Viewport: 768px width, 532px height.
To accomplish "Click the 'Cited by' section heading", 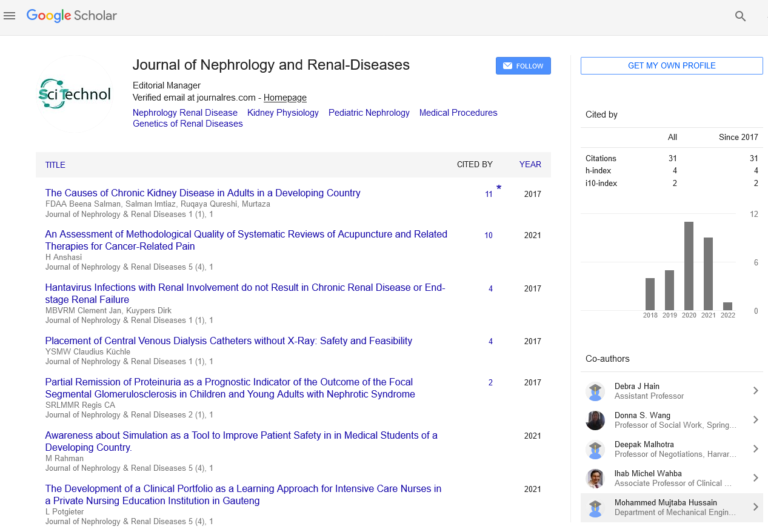I will (601, 115).
